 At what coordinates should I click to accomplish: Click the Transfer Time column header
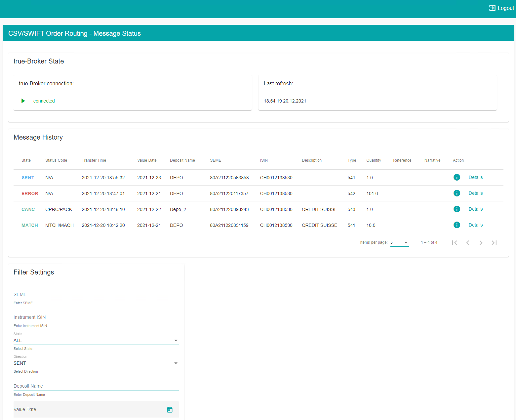[94, 160]
